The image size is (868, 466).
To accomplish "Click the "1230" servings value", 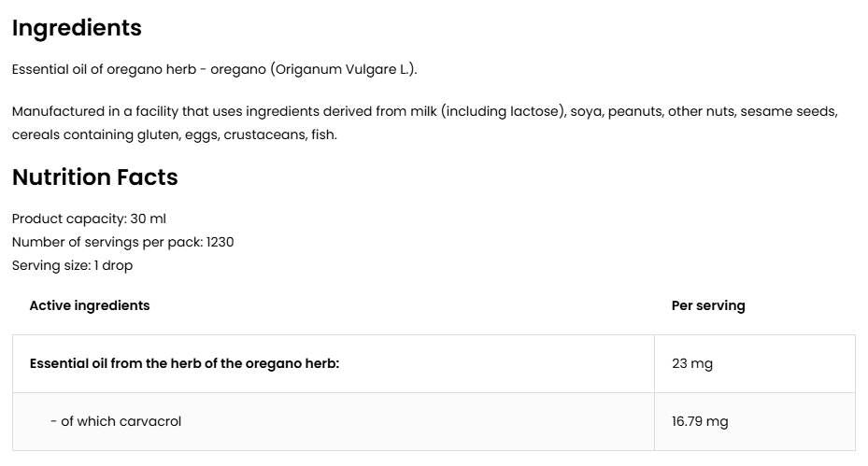I will pos(221,242).
